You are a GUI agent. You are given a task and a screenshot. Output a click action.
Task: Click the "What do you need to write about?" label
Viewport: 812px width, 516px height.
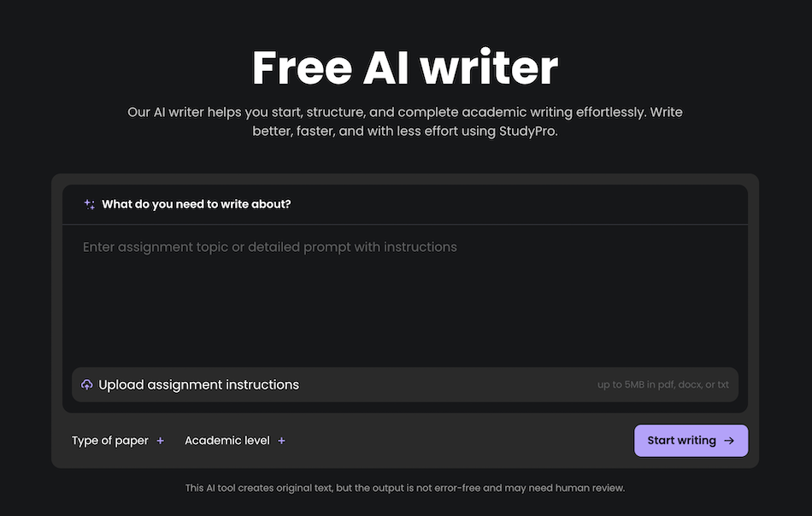196,204
